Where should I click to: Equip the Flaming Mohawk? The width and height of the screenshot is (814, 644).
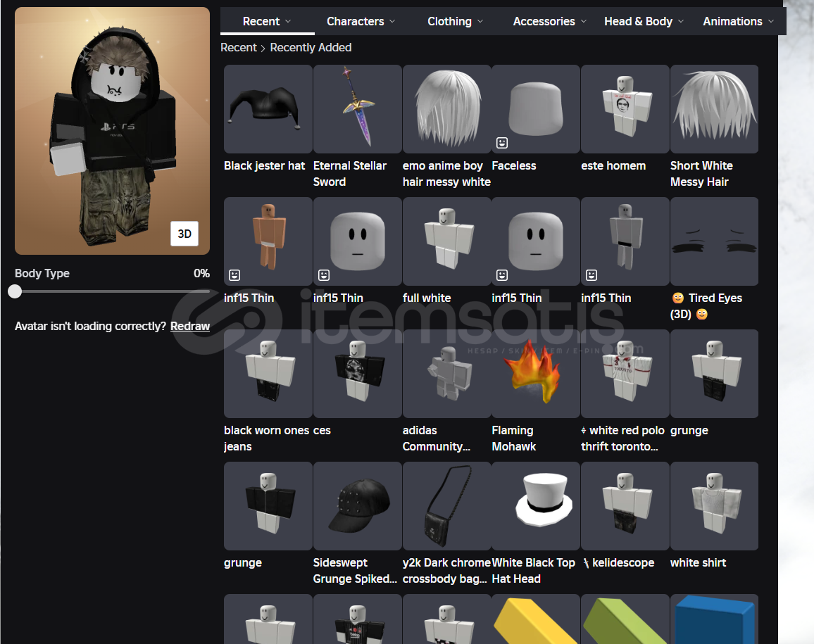pyautogui.click(x=536, y=374)
